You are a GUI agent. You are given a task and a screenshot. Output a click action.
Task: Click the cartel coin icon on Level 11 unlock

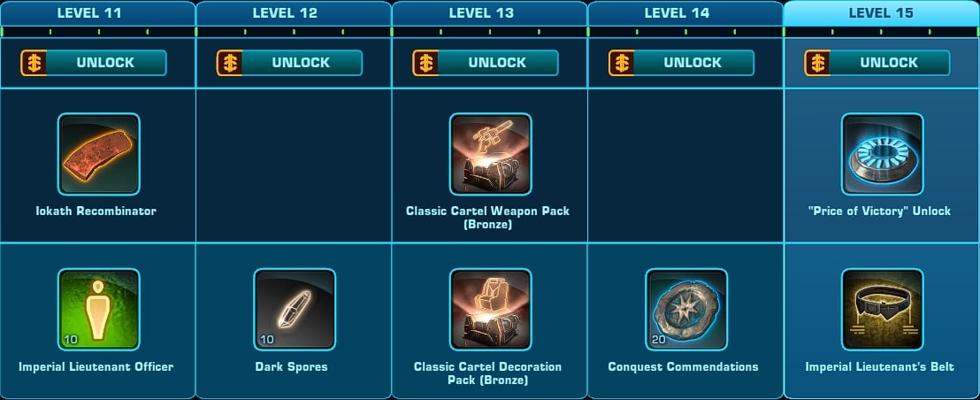click(x=34, y=63)
